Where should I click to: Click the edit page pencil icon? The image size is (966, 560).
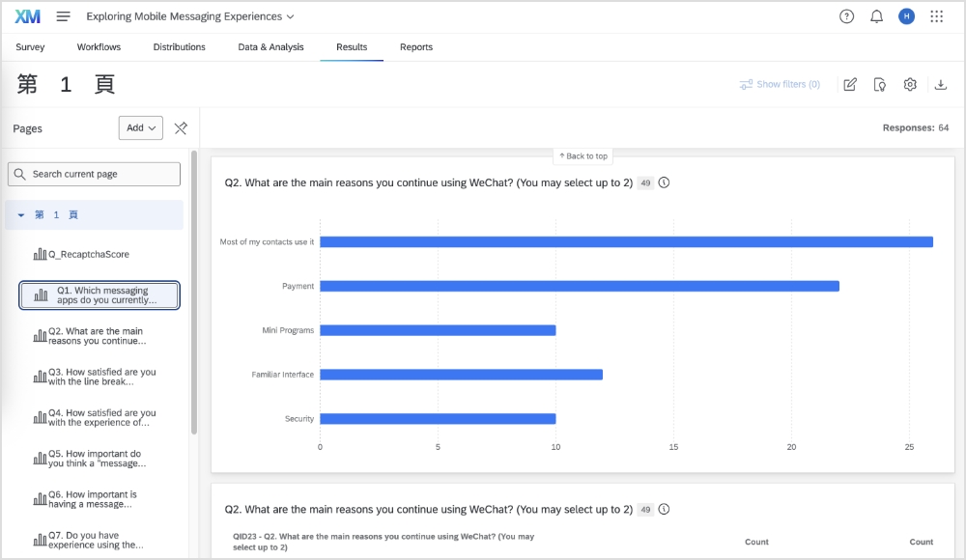coord(850,85)
